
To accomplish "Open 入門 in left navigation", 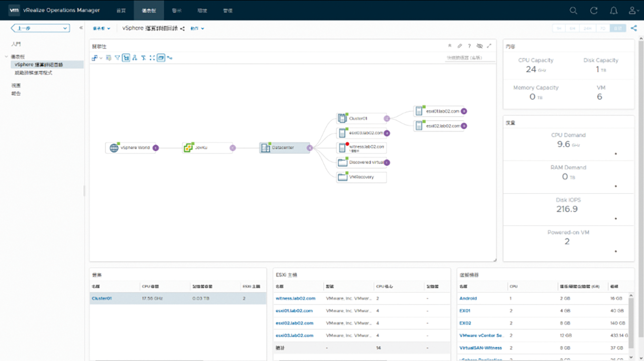I will [16, 44].
